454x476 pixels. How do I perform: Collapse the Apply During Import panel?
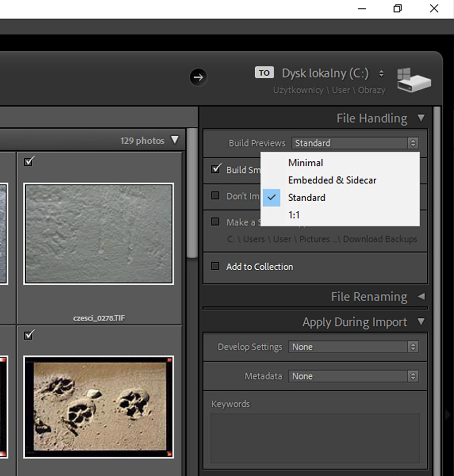421,322
